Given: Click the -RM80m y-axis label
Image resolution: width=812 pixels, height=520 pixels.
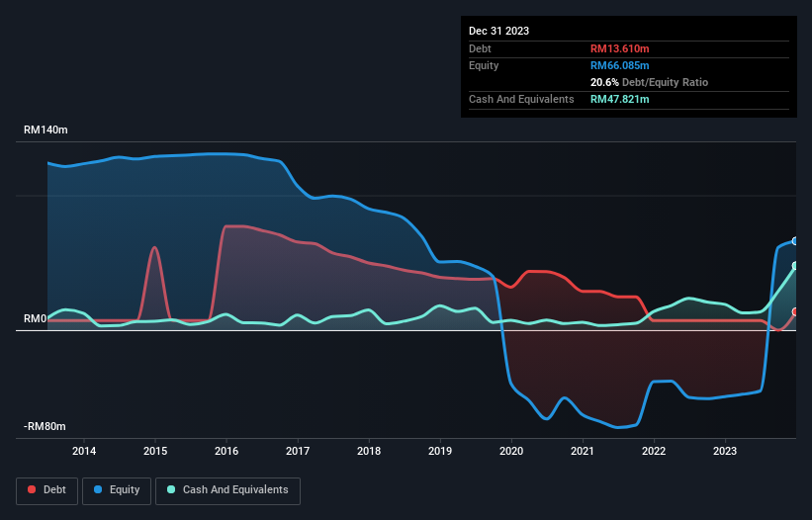Looking at the screenshot, I should [x=45, y=426].
